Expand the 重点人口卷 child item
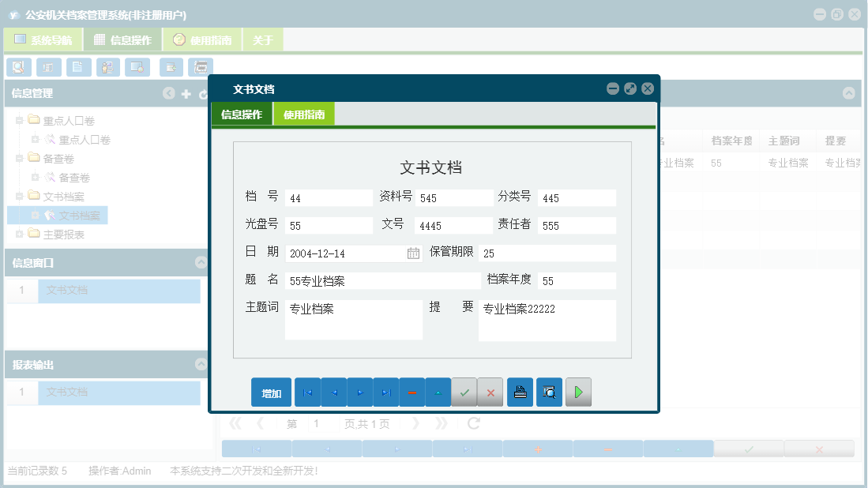This screenshot has width=868, height=488. pyautogui.click(x=35, y=140)
